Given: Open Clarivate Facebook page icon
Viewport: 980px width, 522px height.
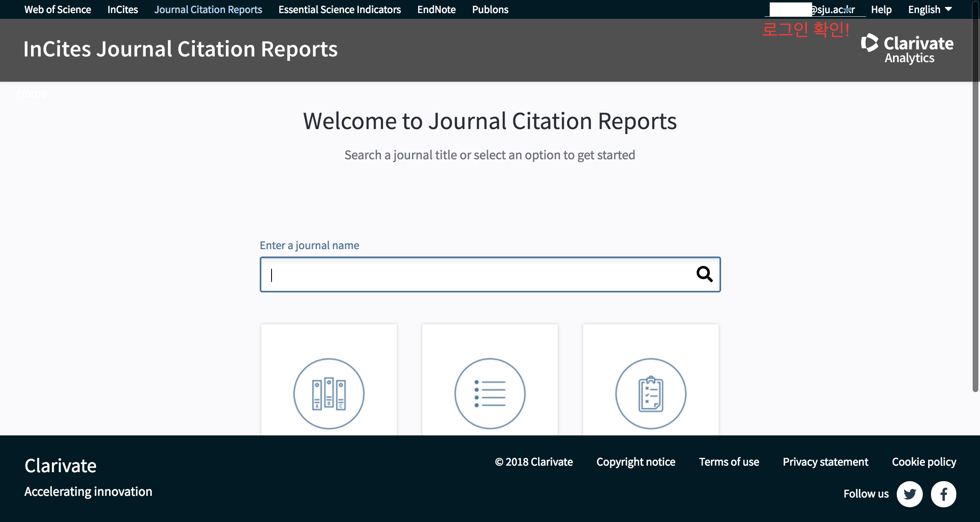Looking at the screenshot, I should (944, 494).
